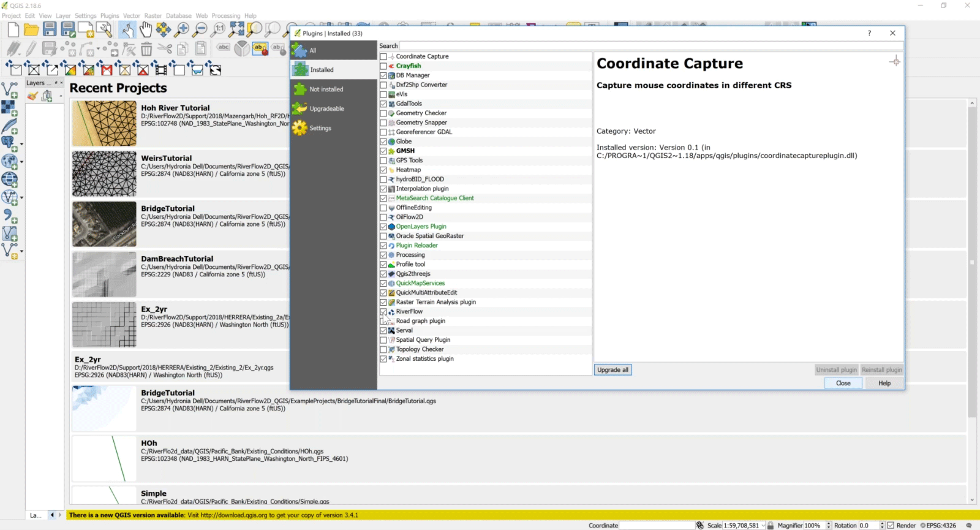Open the Settings tab in Plugins dialog
This screenshot has height=530, width=980.
click(334, 128)
